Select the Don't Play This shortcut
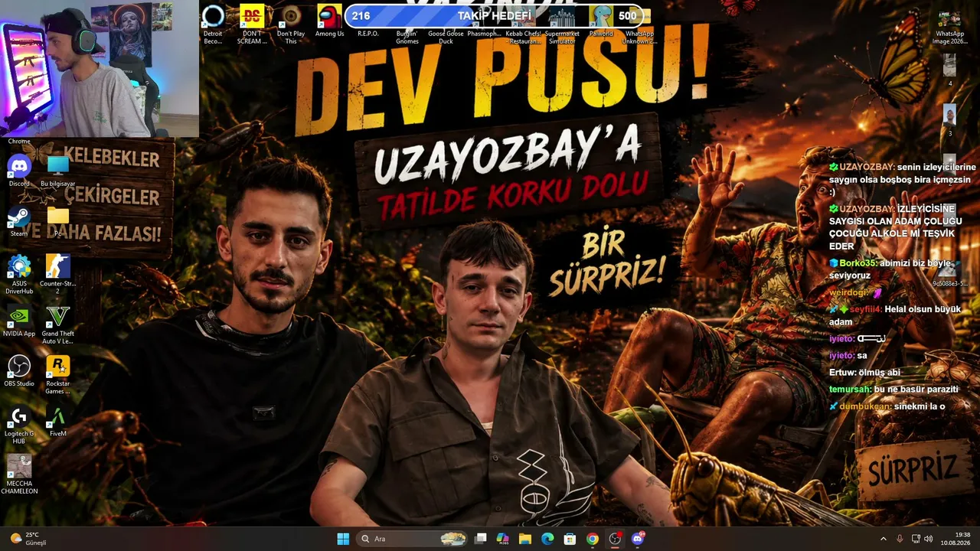The image size is (980, 551). click(x=291, y=24)
